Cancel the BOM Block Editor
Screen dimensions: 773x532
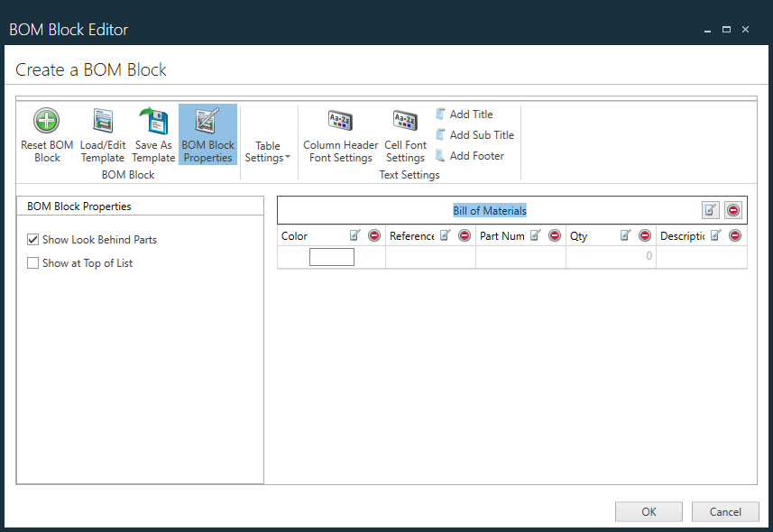[725, 511]
